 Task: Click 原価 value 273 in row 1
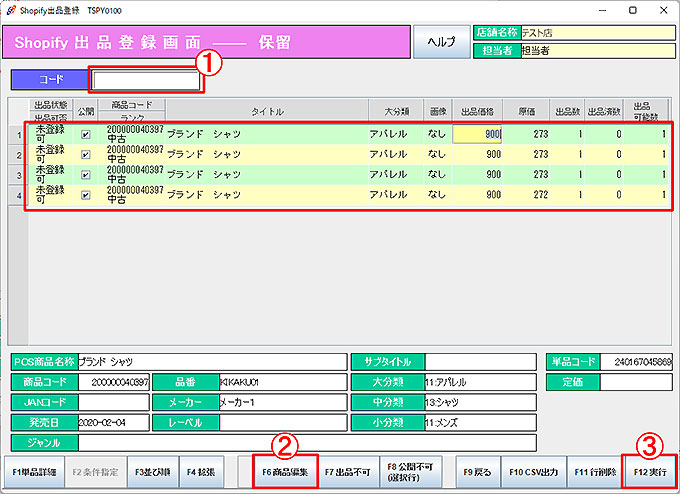pyautogui.click(x=526, y=134)
